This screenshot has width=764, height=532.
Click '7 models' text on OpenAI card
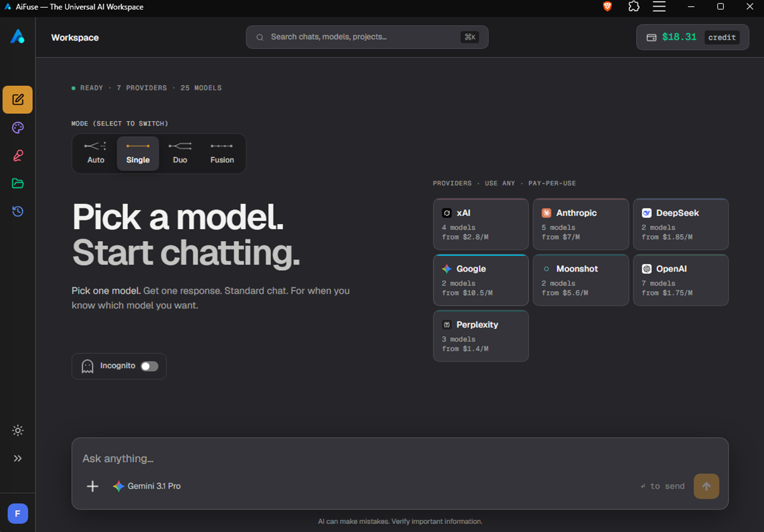[x=659, y=283]
